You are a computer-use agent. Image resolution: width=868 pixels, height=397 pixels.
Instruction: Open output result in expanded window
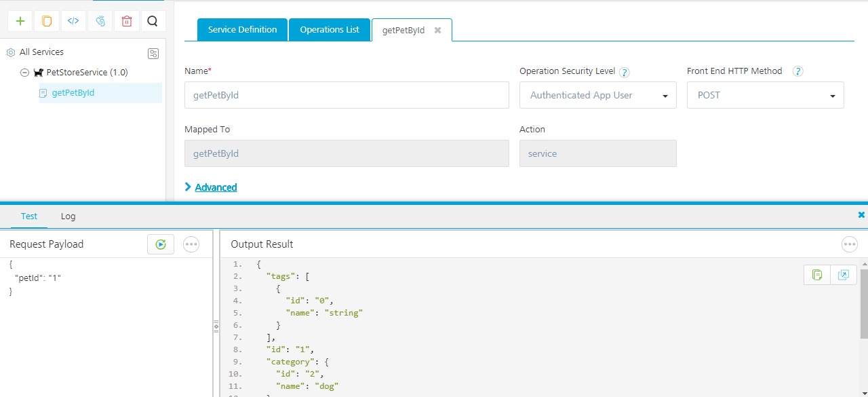(844, 275)
